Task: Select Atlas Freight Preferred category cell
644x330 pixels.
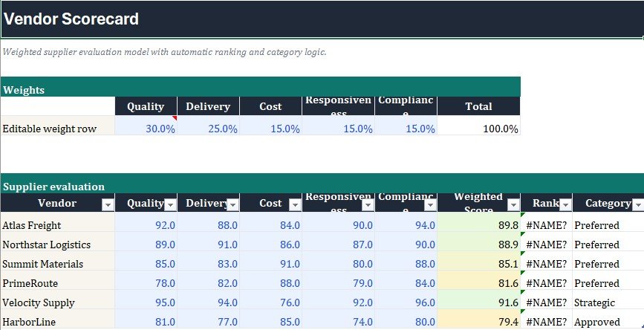Action: [x=608, y=222]
